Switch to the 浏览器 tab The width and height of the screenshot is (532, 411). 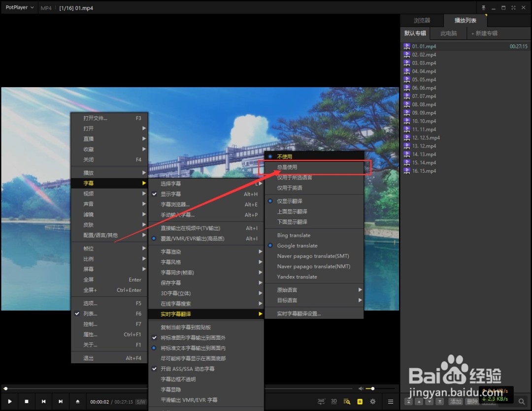(x=422, y=20)
